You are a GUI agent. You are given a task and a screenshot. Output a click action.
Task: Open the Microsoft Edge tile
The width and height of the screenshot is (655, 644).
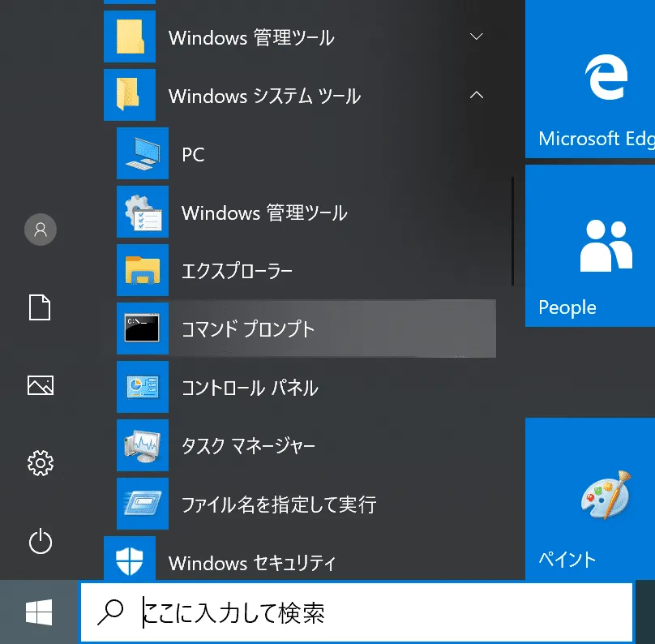(590, 79)
